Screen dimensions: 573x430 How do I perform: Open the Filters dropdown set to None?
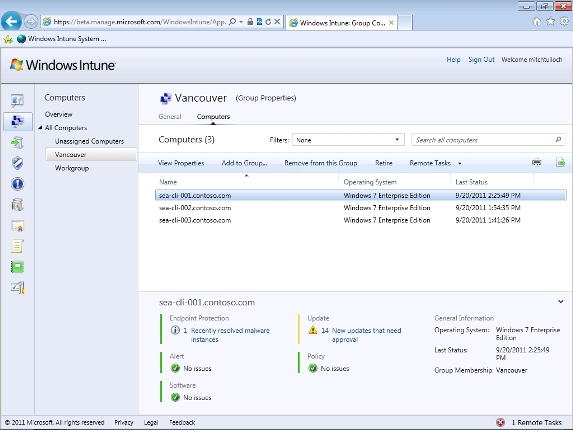tap(348, 140)
